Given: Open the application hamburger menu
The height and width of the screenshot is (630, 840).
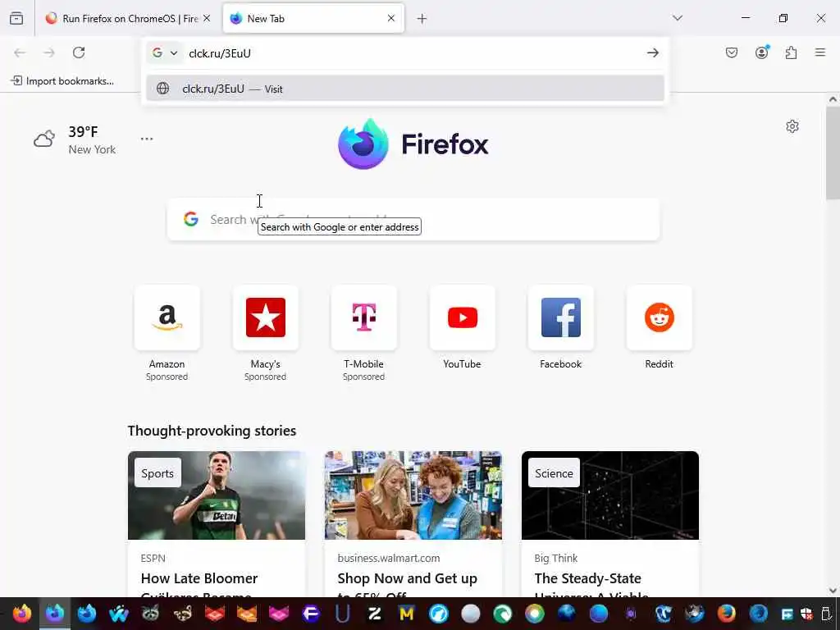Looking at the screenshot, I should tap(820, 52).
